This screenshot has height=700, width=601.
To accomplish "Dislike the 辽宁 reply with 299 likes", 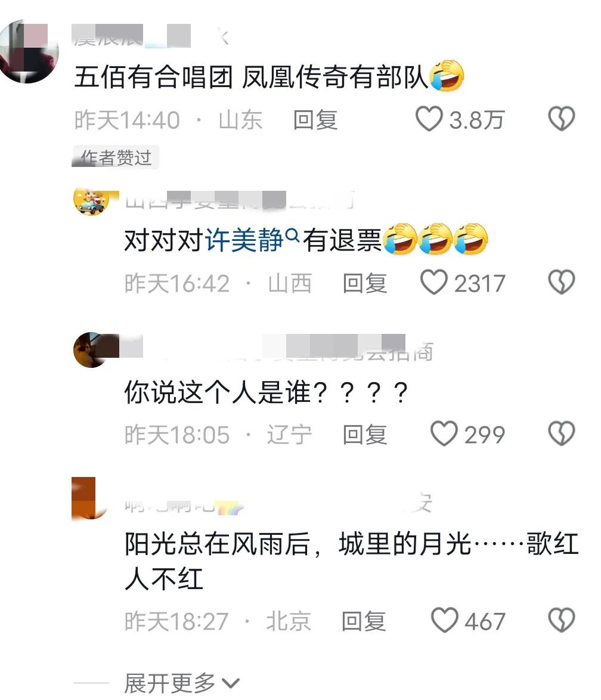I will pyautogui.click(x=561, y=433).
